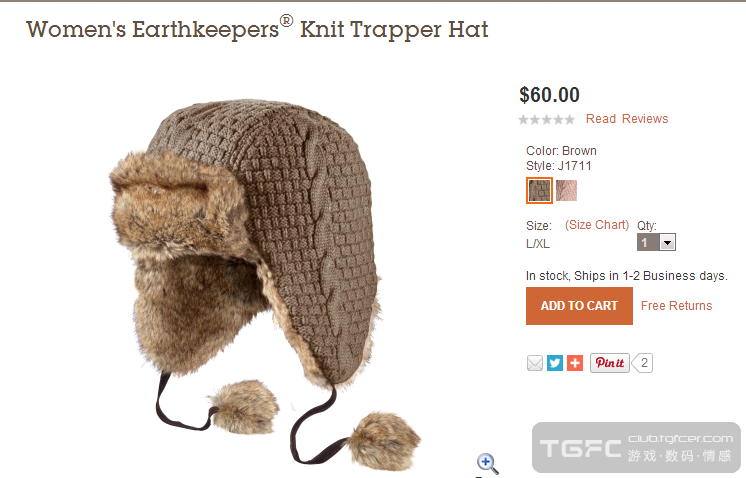Click the Pin it button
The height and width of the screenshot is (478, 746).
click(609, 363)
